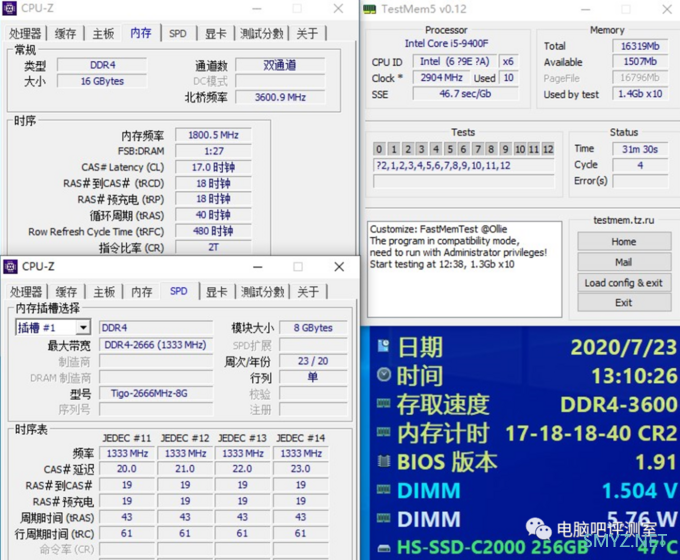Click the CAS# Latency value 17.0 时钟
680x560 pixels.
[x=213, y=167]
